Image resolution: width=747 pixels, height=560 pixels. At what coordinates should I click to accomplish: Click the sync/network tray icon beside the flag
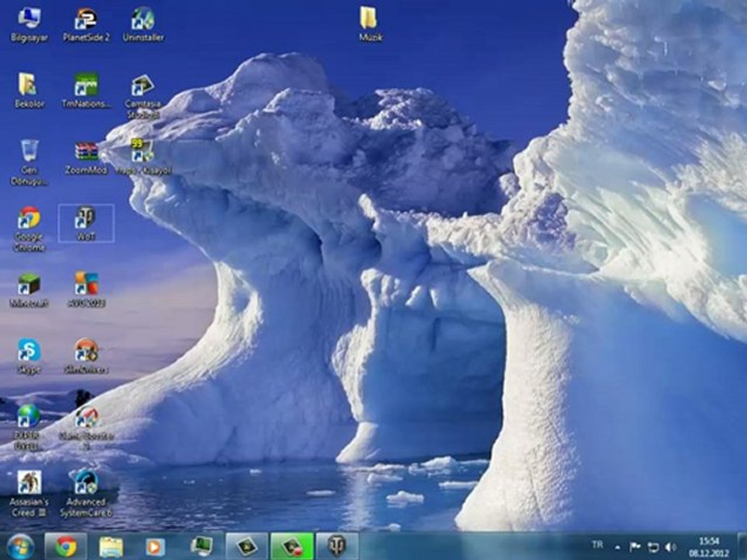coord(653,547)
